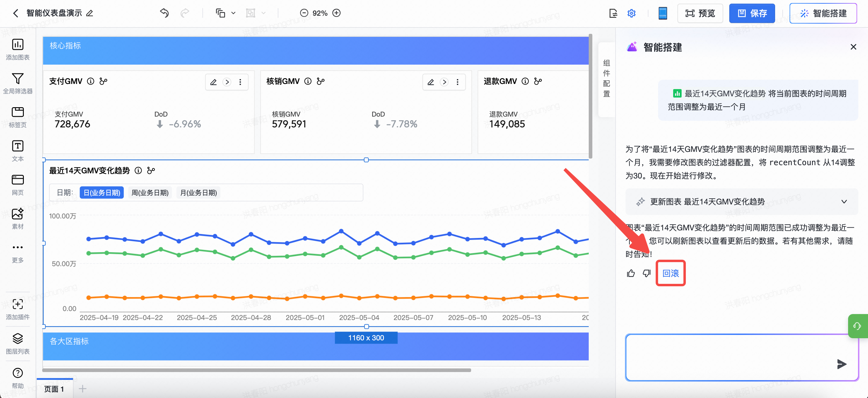Click the zoom-out minus next to 92%
This screenshot has height=398, width=868.
click(x=304, y=13)
